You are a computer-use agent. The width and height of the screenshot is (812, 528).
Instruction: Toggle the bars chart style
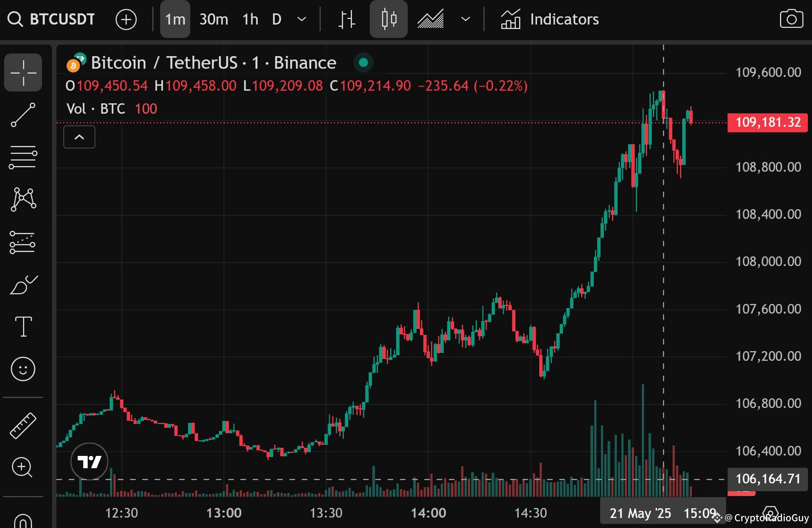[x=347, y=19]
